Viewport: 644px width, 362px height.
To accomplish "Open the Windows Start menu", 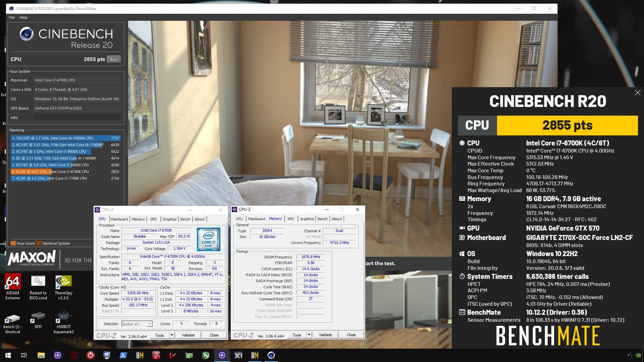I will pyautogui.click(x=8, y=355).
